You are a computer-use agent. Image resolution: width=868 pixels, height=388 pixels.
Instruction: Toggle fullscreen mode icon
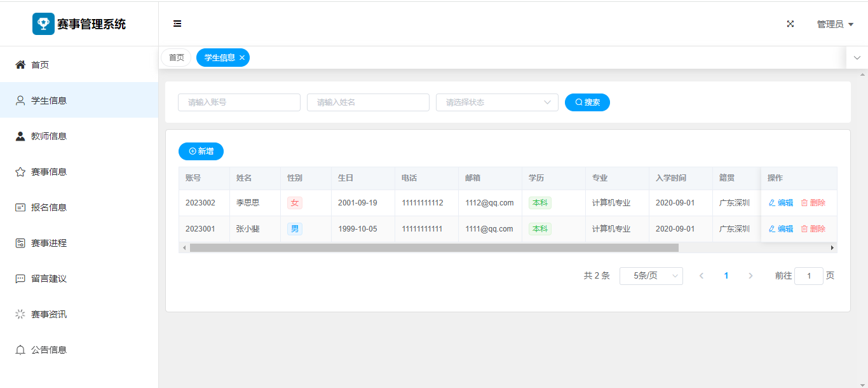tap(790, 24)
